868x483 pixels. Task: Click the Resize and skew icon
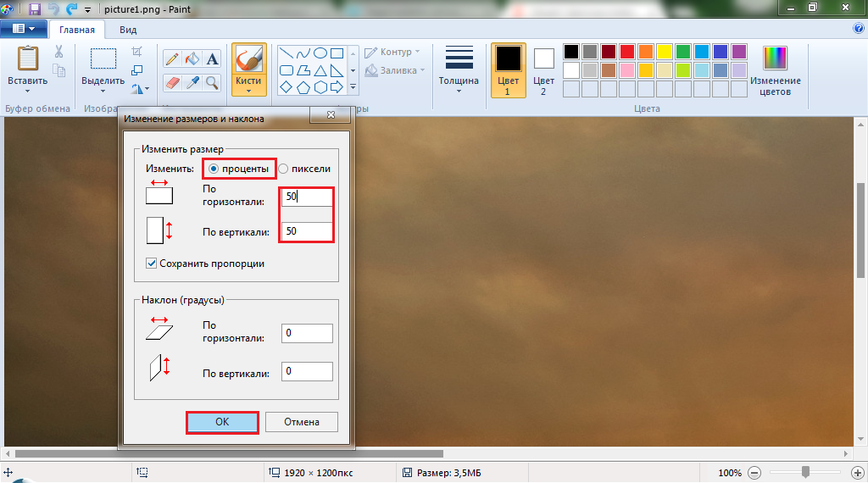136,70
